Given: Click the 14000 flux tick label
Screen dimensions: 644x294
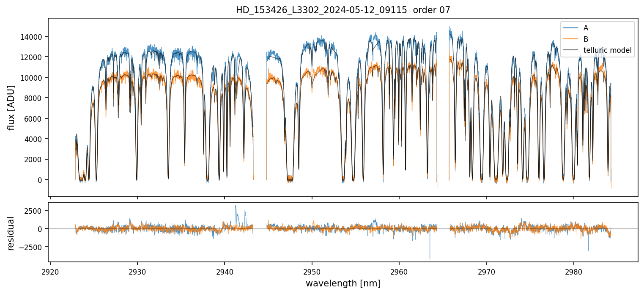Looking at the screenshot, I should (x=30, y=37).
